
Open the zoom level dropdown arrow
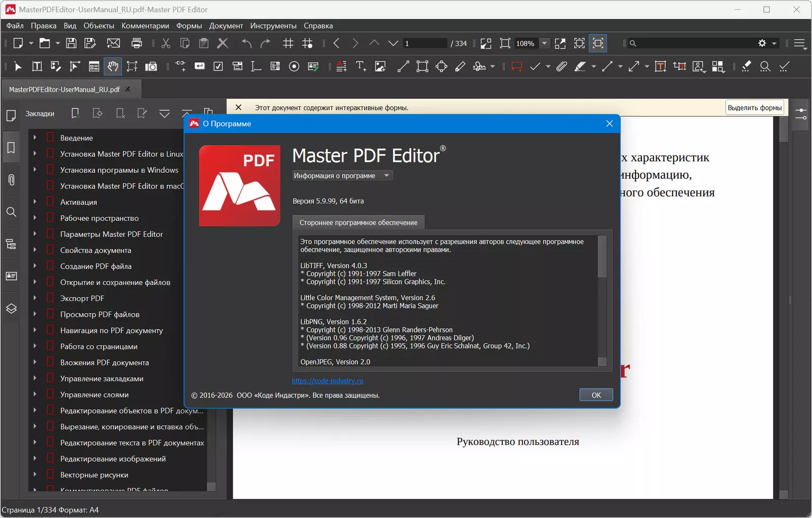tap(544, 43)
